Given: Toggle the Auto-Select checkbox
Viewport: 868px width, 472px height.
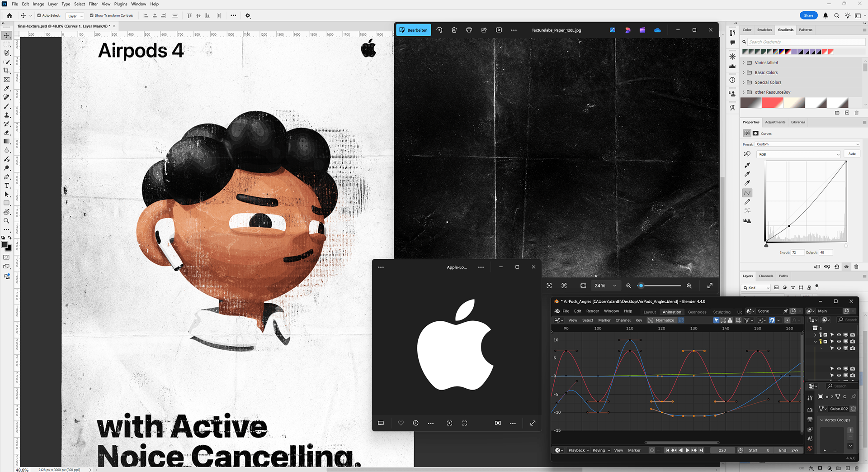Looking at the screenshot, I should [39, 15].
